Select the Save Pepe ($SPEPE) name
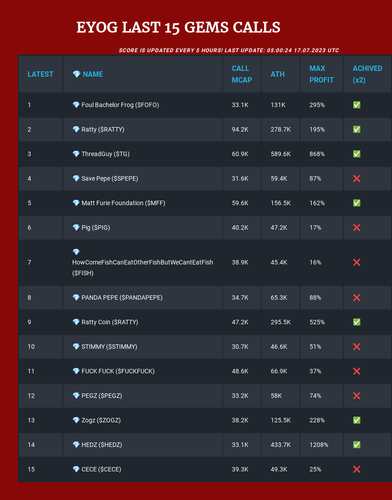 pos(110,178)
